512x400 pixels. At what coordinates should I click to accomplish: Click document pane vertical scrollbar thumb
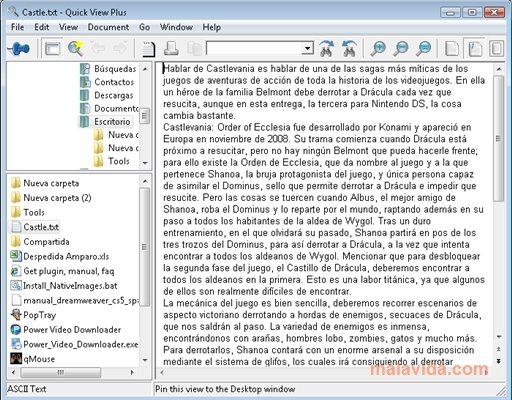tap(499, 138)
